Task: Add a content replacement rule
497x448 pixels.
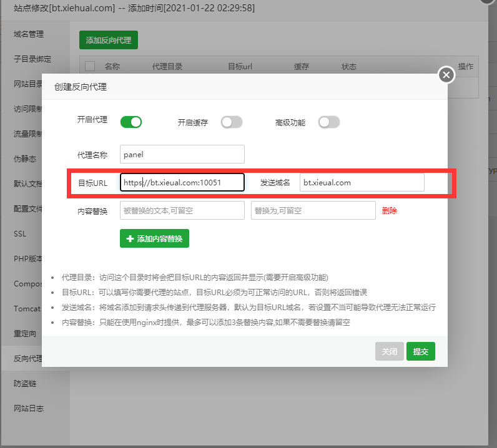Action: (x=154, y=238)
